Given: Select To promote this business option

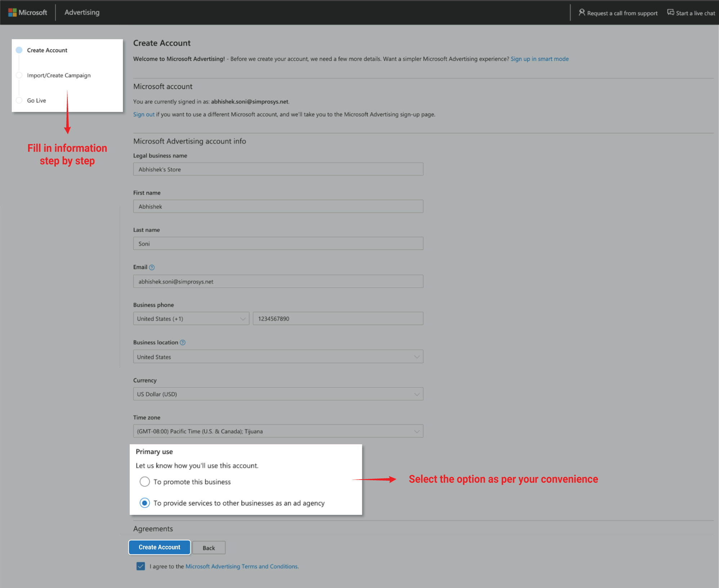Looking at the screenshot, I should coord(145,482).
